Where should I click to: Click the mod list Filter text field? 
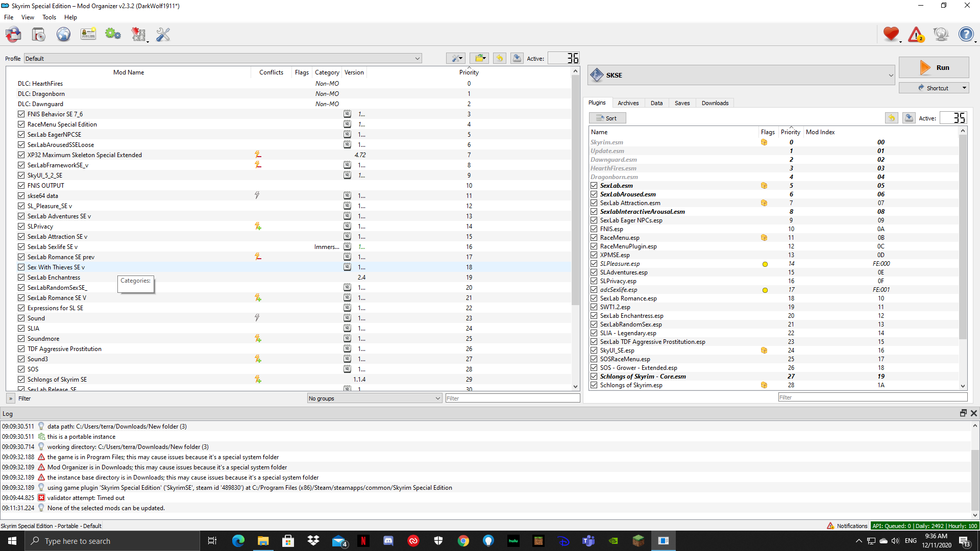point(512,398)
